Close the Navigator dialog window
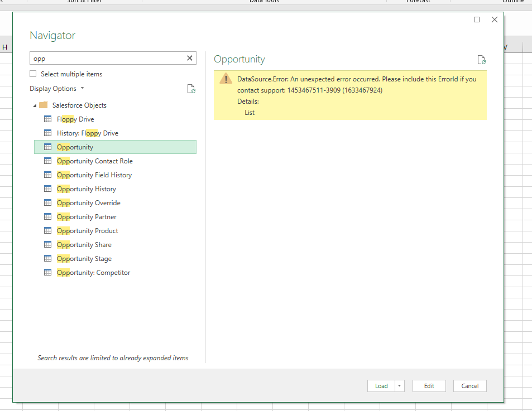Viewport: 532px width, 411px height. (x=495, y=20)
